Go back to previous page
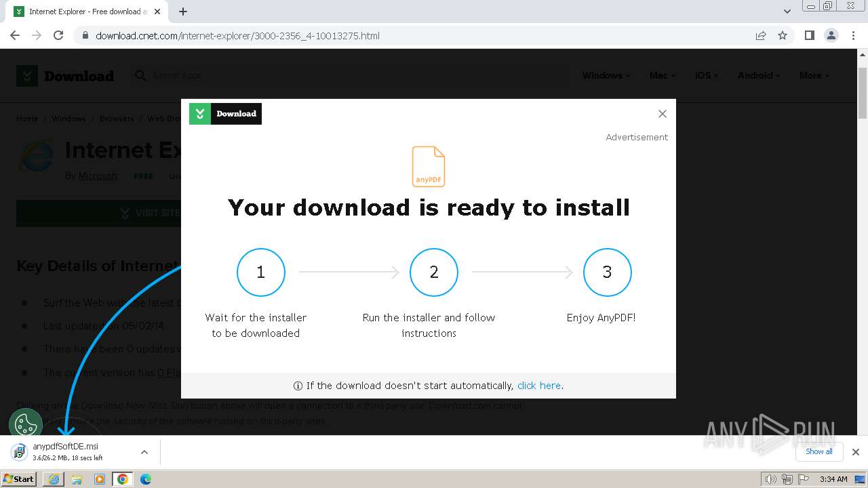This screenshot has height=488, width=868. 15,35
